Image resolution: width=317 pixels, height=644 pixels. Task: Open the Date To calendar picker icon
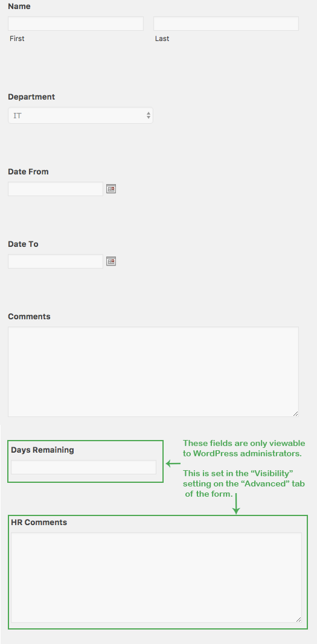pyautogui.click(x=111, y=261)
